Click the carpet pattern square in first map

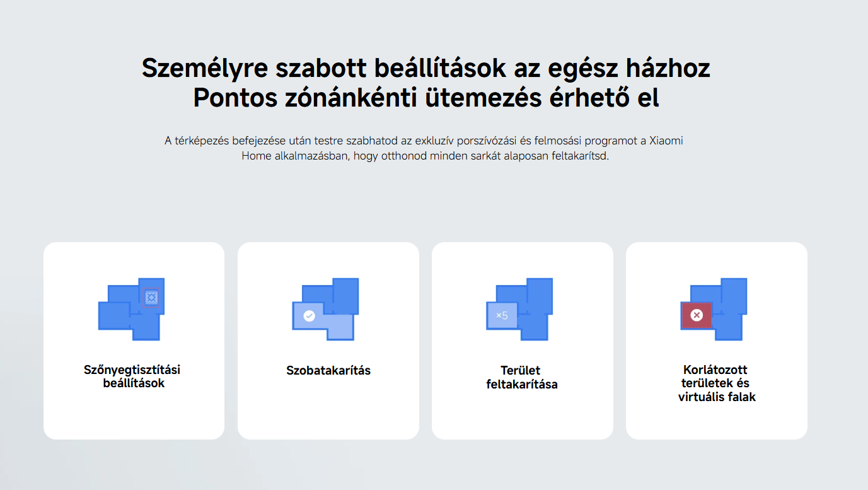pos(151,297)
